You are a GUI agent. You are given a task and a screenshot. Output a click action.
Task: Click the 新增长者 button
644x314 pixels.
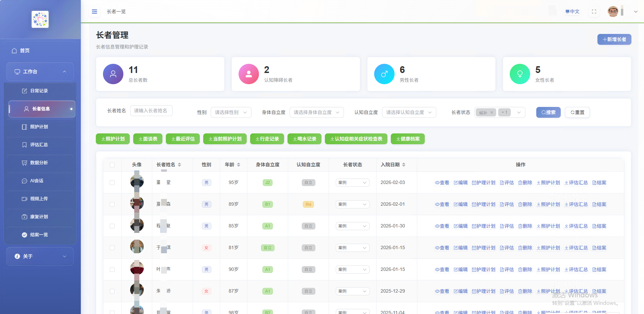point(614,39)
